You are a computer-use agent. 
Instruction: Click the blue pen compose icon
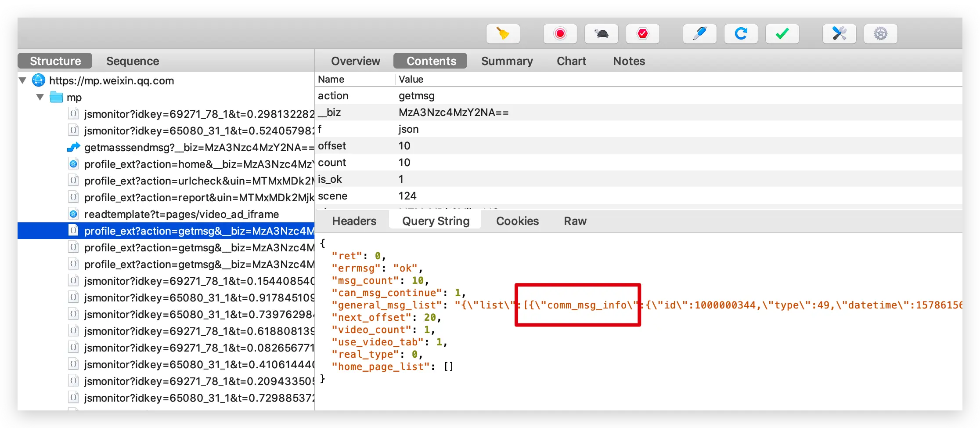700,34
